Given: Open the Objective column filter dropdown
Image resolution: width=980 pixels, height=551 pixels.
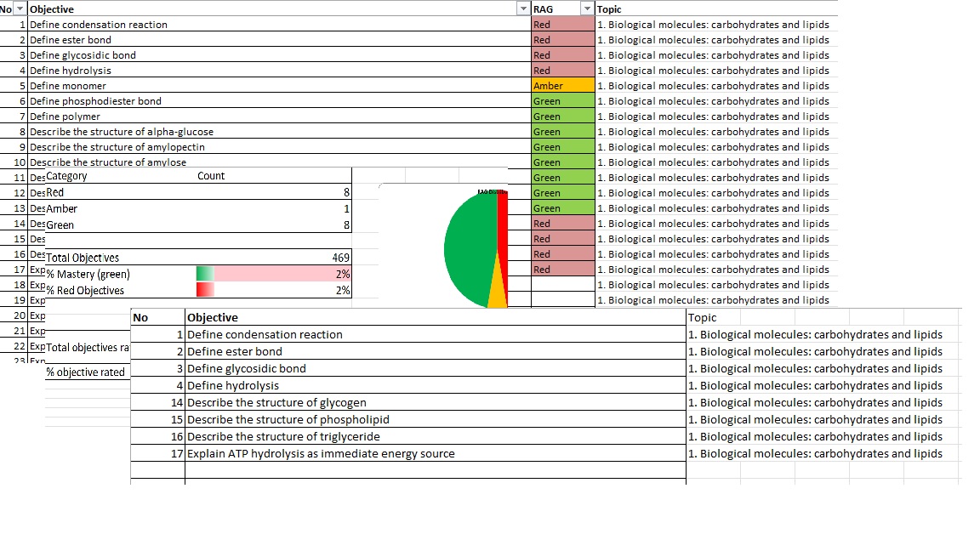Looking at the screenshot, I should click(522, 8).
